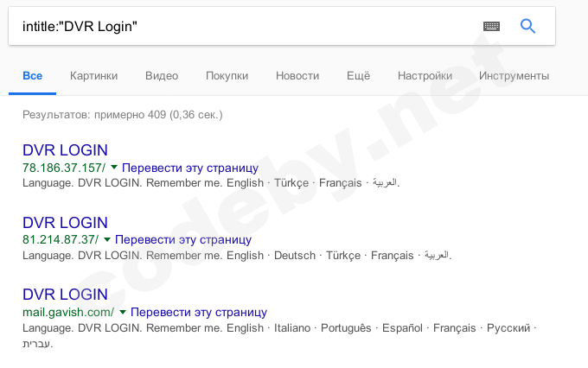This screenshot has height=368, width=588.
Task: Click the blue search magnifier icon
Action: point(528,27)
